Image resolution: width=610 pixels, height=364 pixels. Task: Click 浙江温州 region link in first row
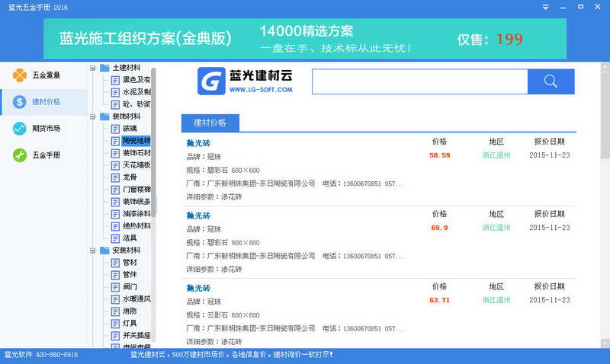click(496, 155)
